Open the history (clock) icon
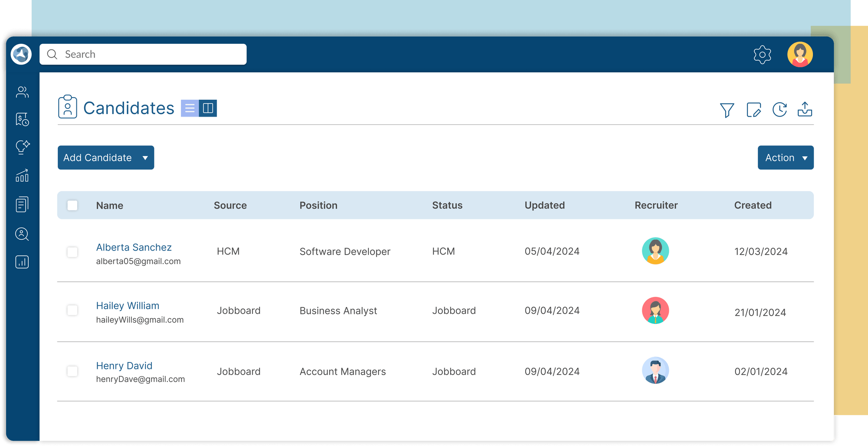The width and height of the screenshot is (868, 447). coord(780,110)
